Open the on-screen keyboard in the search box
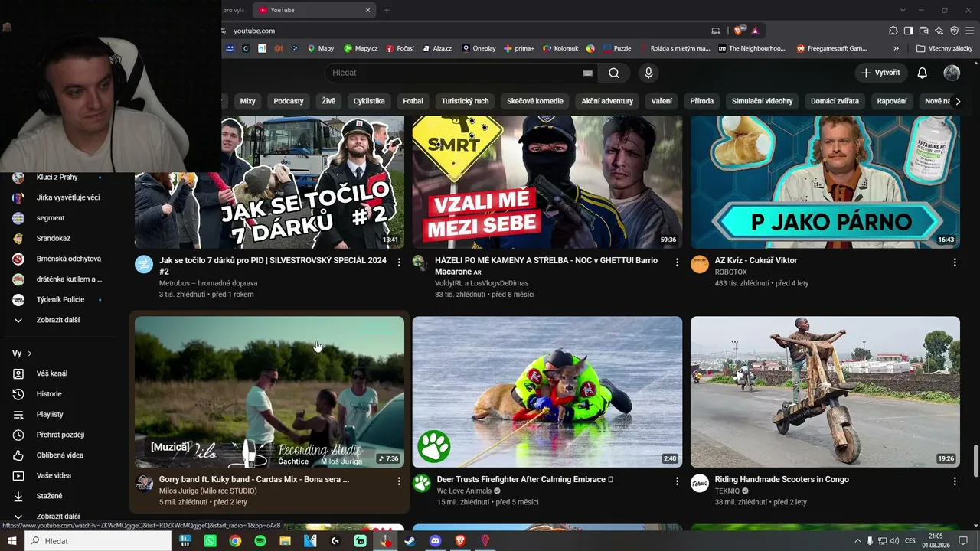980x551 pixels. pos(587,73)
